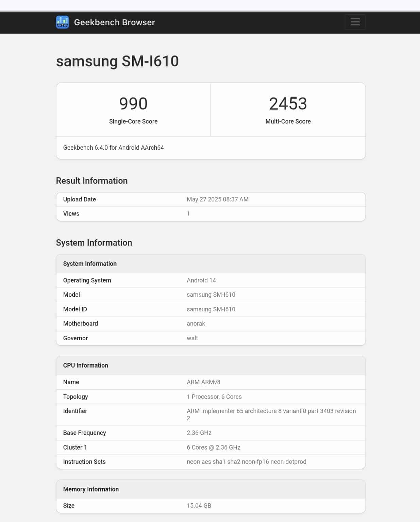Image resolution: width=420 pixels, height=522 pixels.
Task: Select the single-core score 990
Action: (133, 103)
